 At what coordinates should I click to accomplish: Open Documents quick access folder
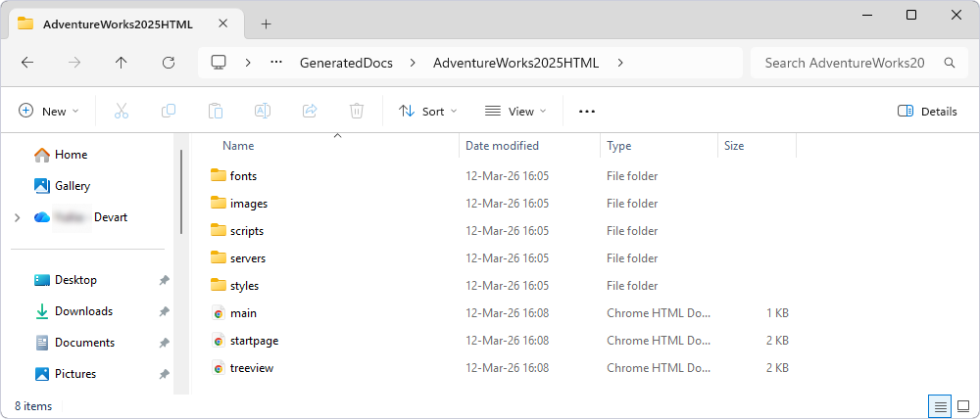tap(75, 343)
